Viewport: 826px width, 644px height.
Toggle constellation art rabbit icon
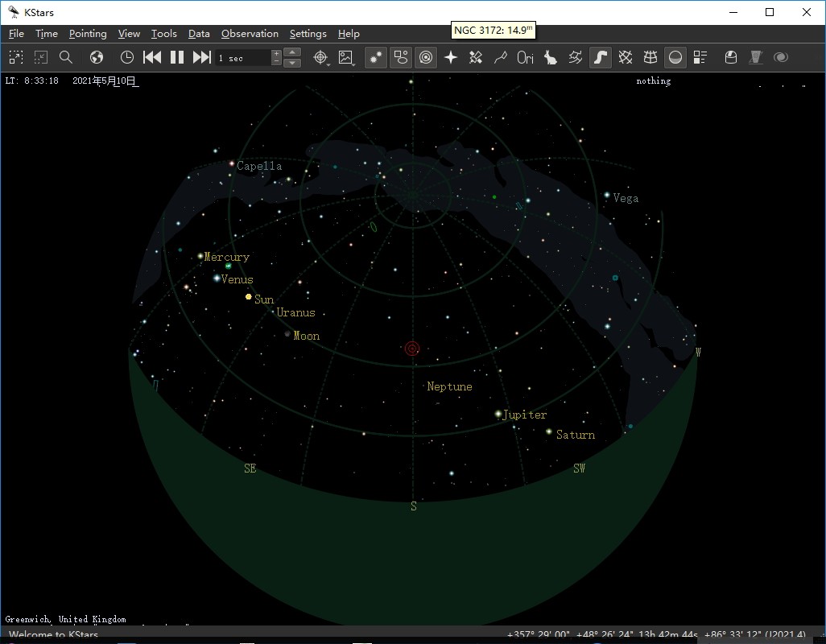tap(551, 57)
